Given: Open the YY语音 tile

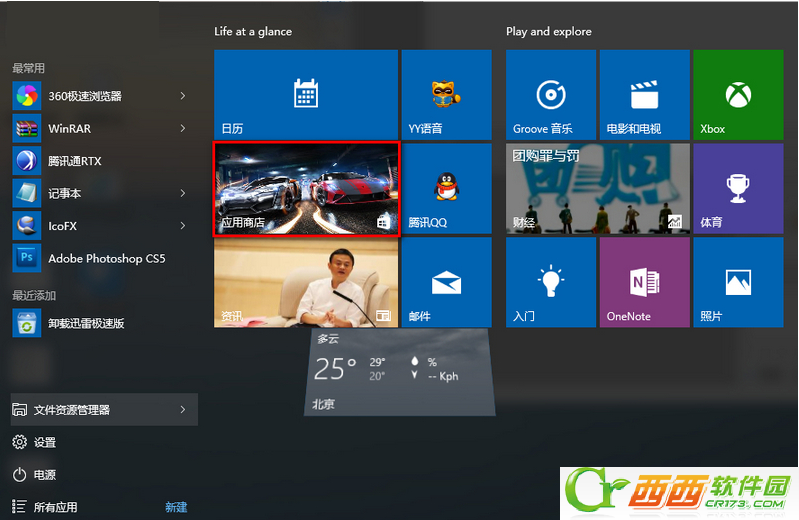Looking at the screenshot, I should pyautogui.click(x=446, y=94).
